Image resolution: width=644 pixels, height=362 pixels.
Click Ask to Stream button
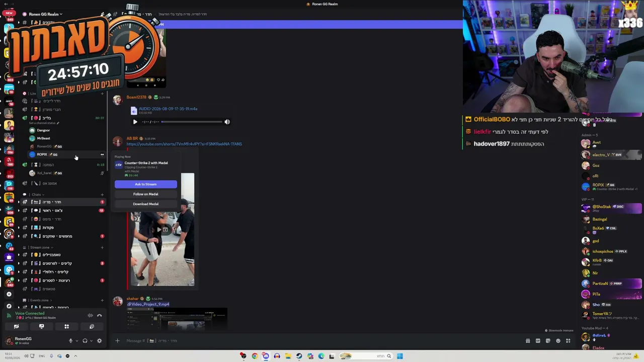point(145,184)
